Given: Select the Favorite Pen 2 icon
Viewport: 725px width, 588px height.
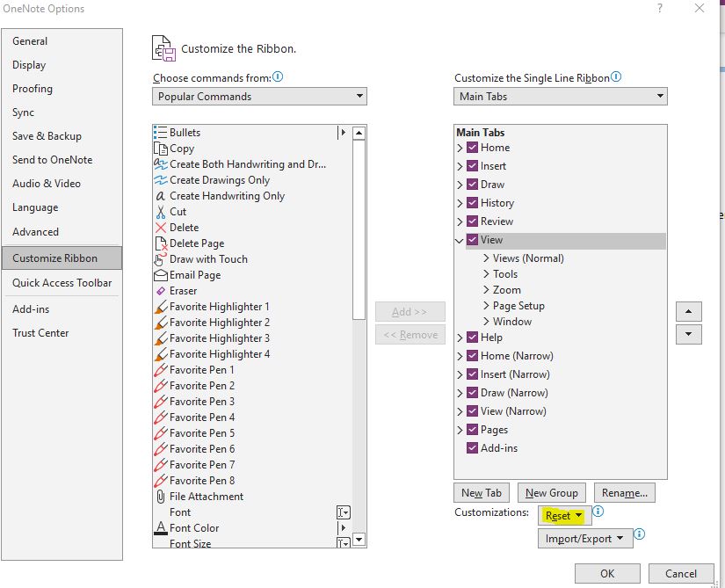Looking at the screenshot, I should (x=161, y=386).
